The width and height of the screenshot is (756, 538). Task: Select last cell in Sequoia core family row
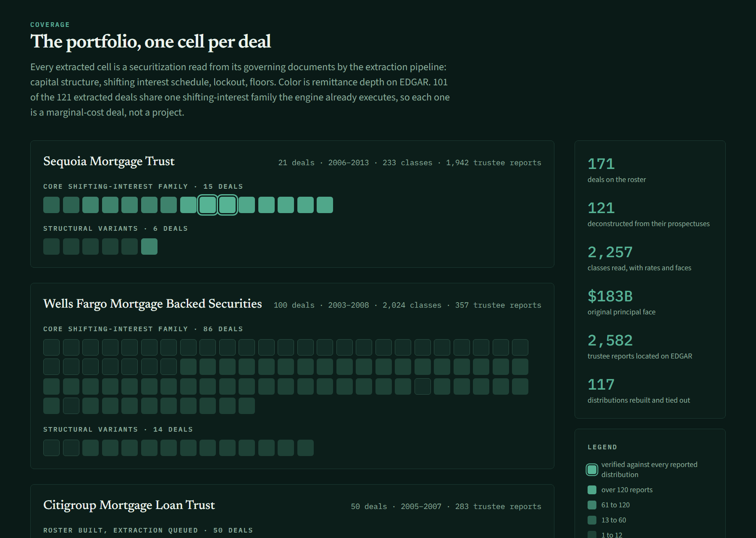[x=325, y=205]
